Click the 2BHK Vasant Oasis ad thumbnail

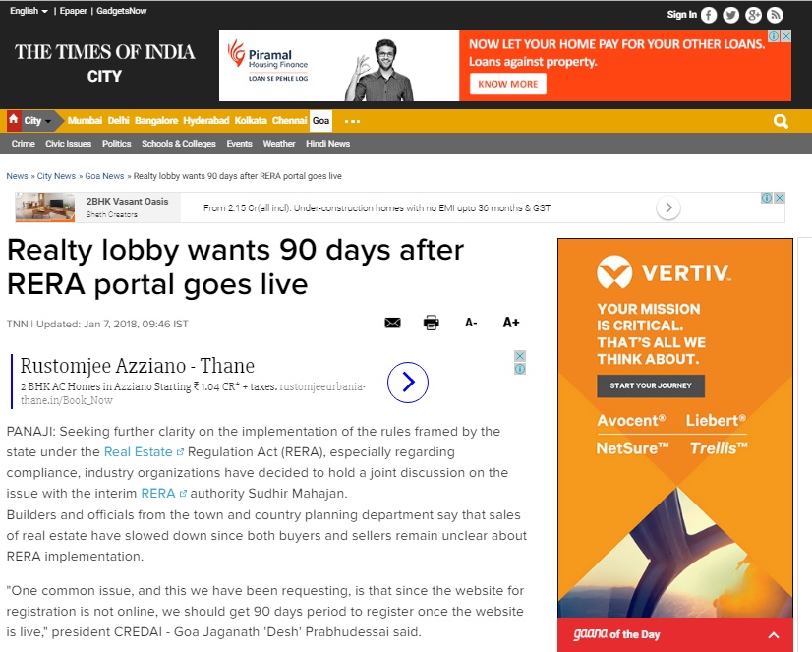(x=45, y=207)
